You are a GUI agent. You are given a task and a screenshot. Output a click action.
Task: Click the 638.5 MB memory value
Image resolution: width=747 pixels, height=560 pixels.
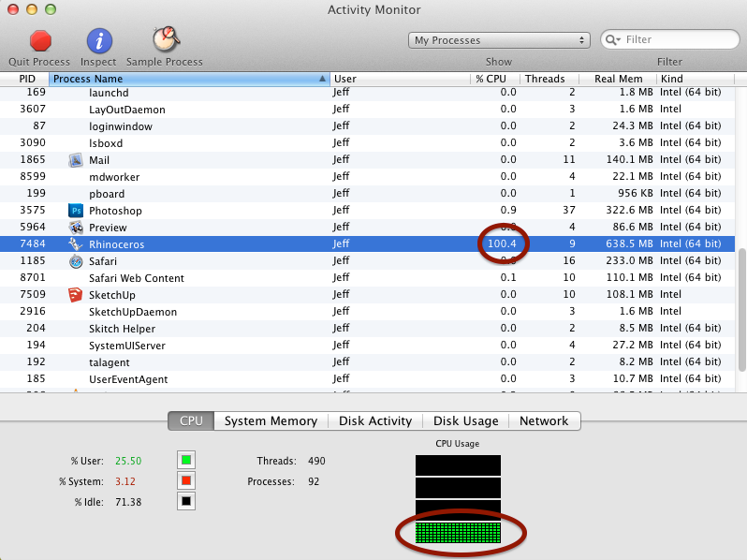[x=629, y=243]
